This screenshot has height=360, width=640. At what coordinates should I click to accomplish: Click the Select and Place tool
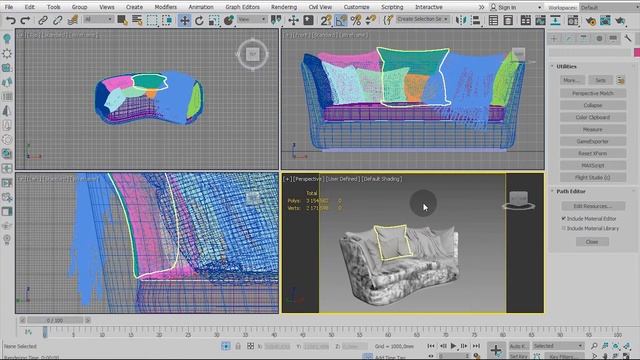229,20
